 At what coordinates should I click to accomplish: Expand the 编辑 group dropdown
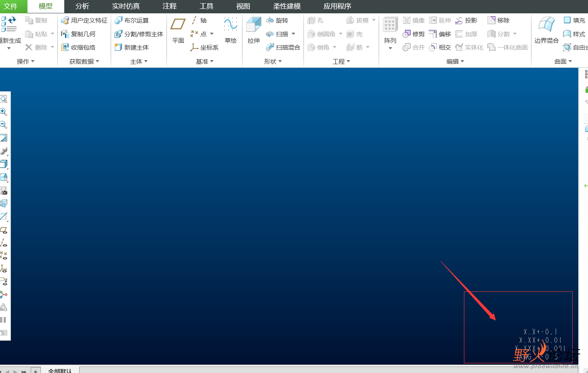pyautogui.click(x=455, y=61)
